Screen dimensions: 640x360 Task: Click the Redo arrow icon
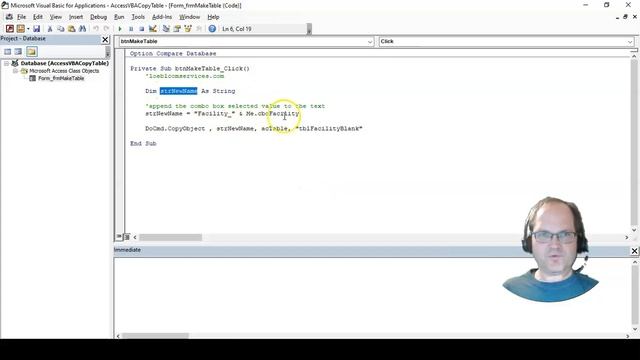[x=106, y=29]
